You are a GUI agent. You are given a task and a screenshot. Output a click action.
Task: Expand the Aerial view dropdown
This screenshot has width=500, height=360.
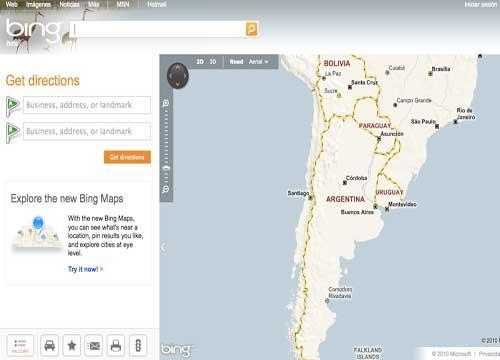(258, 62)
